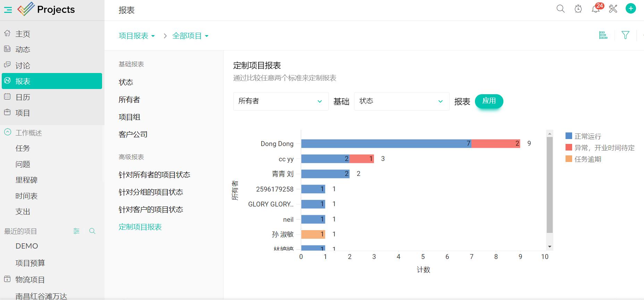Viewport: 644px width, 300px height.
Task: Toggle the hamburger sidebar menu icon
Action: [8, 10]
